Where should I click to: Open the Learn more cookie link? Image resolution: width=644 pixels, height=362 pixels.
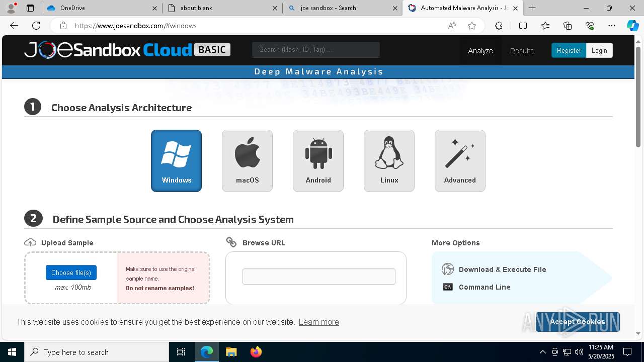tap(318, 322)
